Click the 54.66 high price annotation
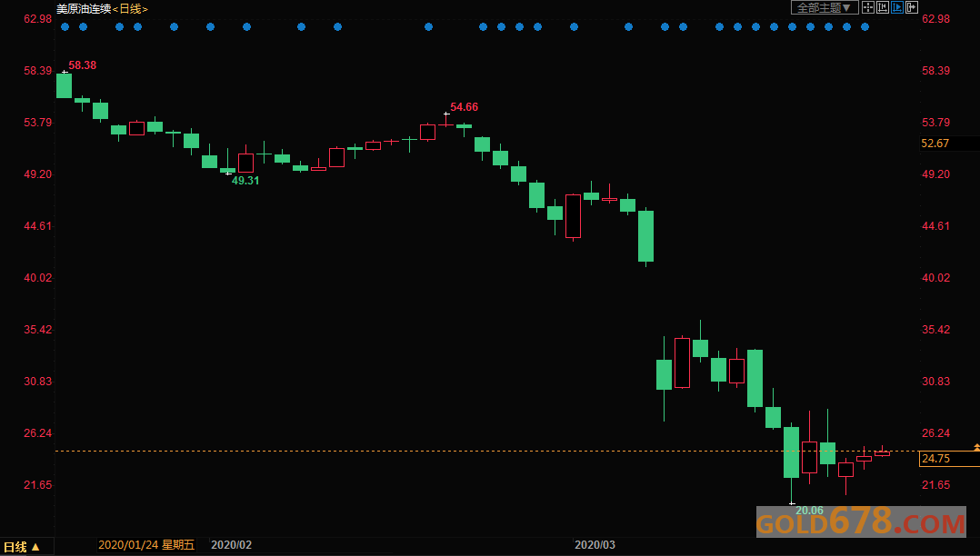The height and width of the screenshot is (556, 980). (x=464, y=107)
